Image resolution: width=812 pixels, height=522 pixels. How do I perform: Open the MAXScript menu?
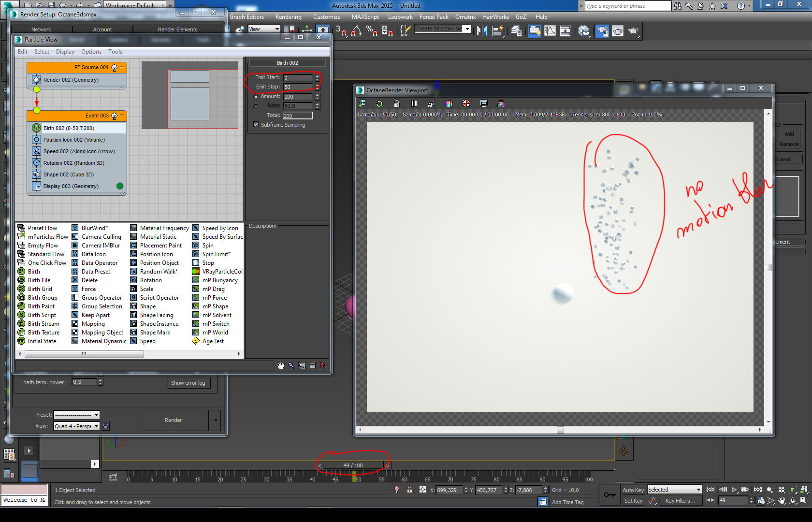coord(365,17)
